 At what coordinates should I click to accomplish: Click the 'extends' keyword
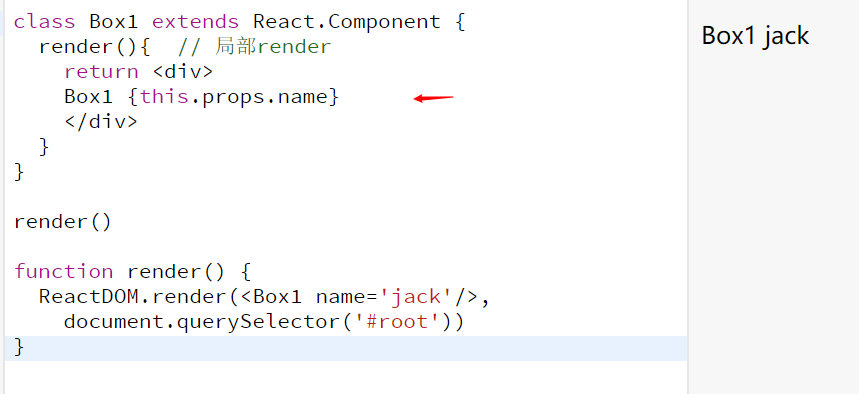195,22
